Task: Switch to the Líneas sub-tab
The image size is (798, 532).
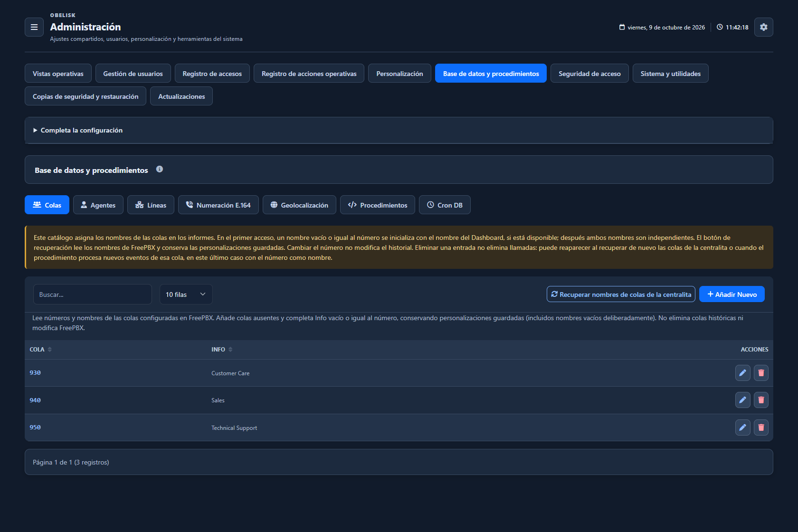Action: pos(151,205)
